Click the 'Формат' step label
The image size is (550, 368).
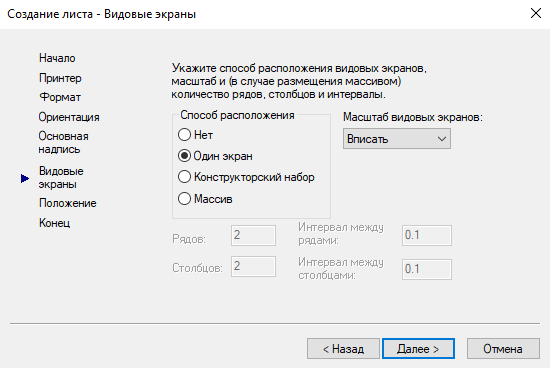[60, 97]
